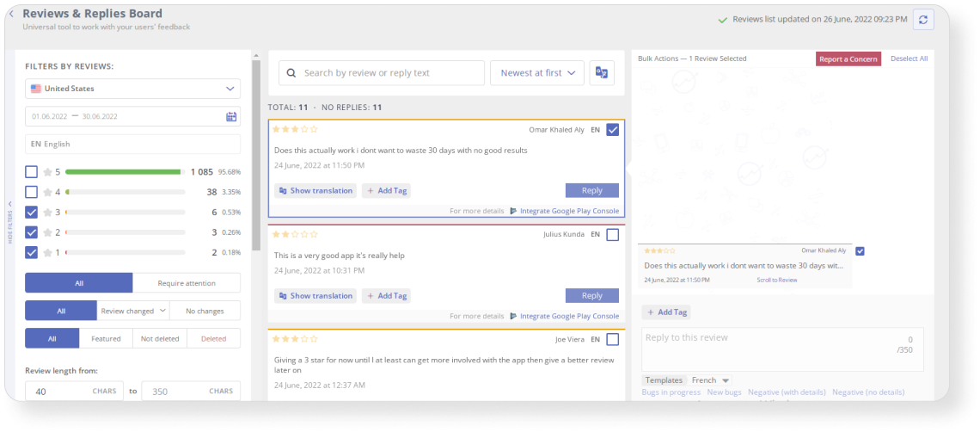Click the 5 star green progress bar
Image resolution: width=980 pixels, height=432 pixels.
(124, 171)
